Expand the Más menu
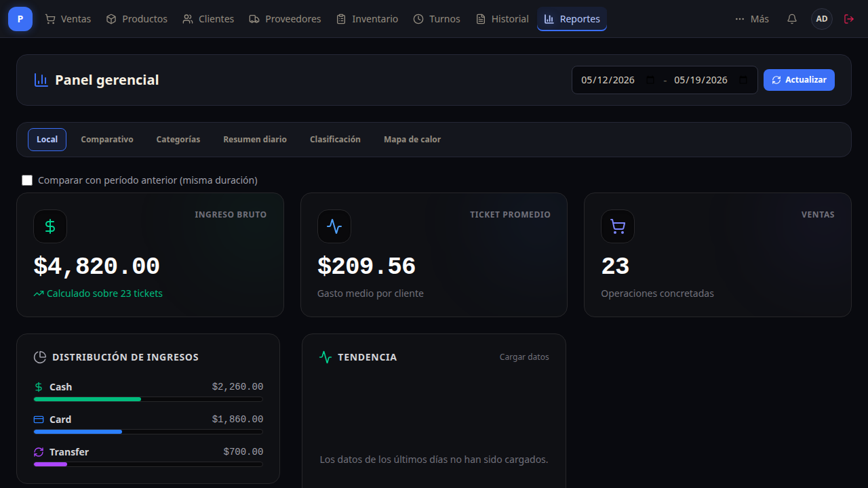868x488 pixels. pyautogui.click(x=752, y=19)
